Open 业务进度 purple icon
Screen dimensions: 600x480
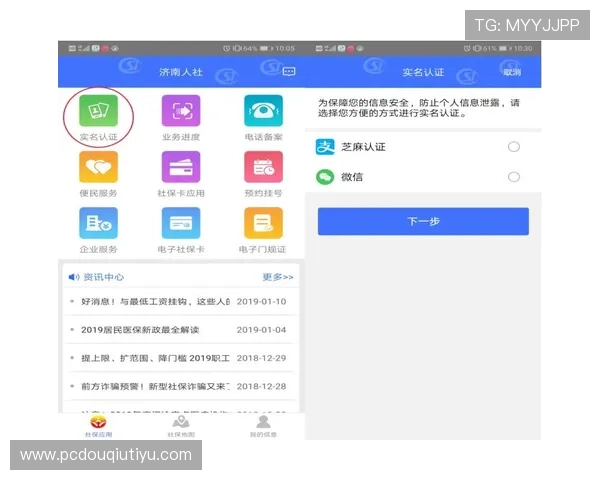[x=181, y=111]
